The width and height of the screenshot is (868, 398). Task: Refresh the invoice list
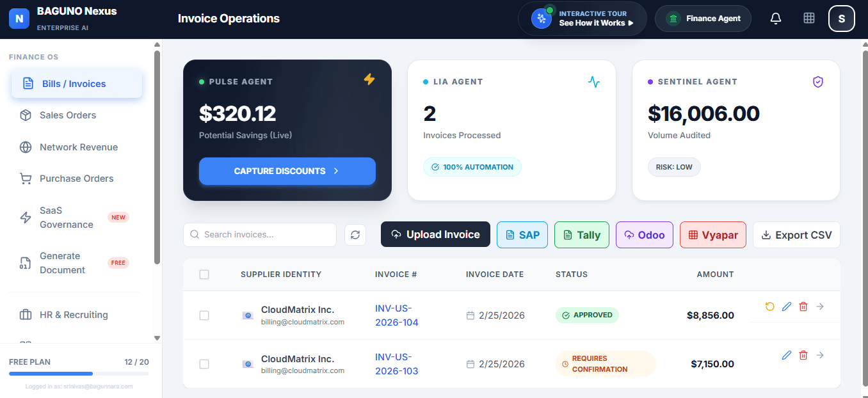(355, 235)
